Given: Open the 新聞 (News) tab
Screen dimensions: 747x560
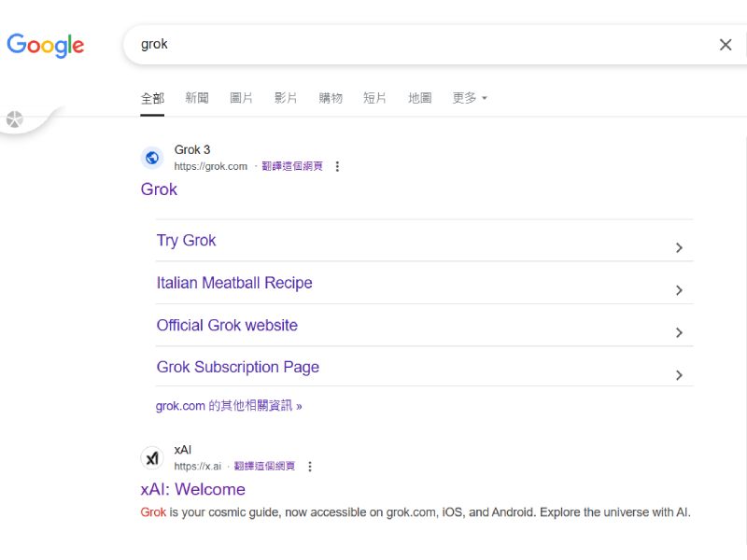Looking at the screenshot, I should (197, 98).
